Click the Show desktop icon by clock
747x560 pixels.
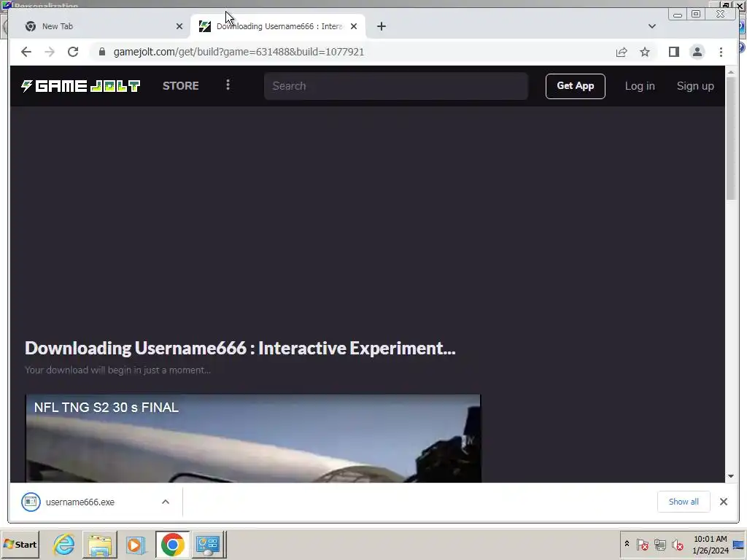pos(738,545)
